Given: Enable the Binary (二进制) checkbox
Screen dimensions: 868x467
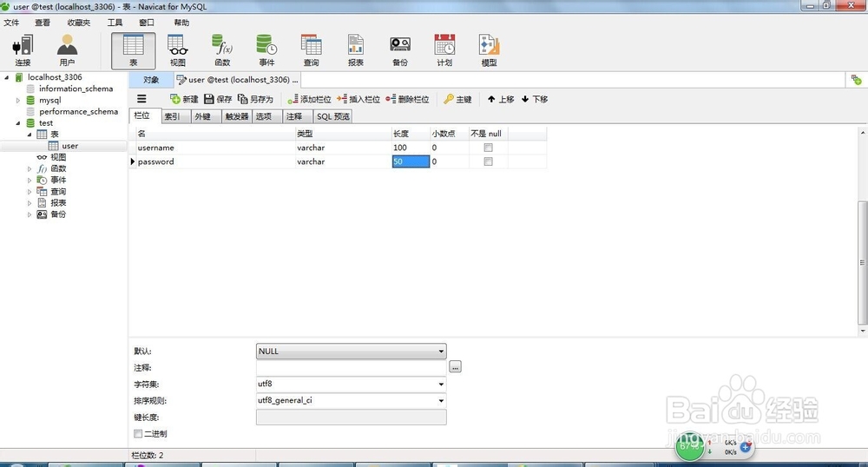Looking at the screenshot, I should click(138, 434).
